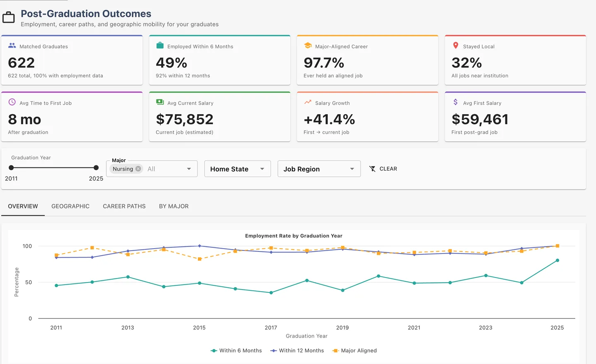Click the Major-Aligned Career graduation cap icon

click(x=308, y=45)
